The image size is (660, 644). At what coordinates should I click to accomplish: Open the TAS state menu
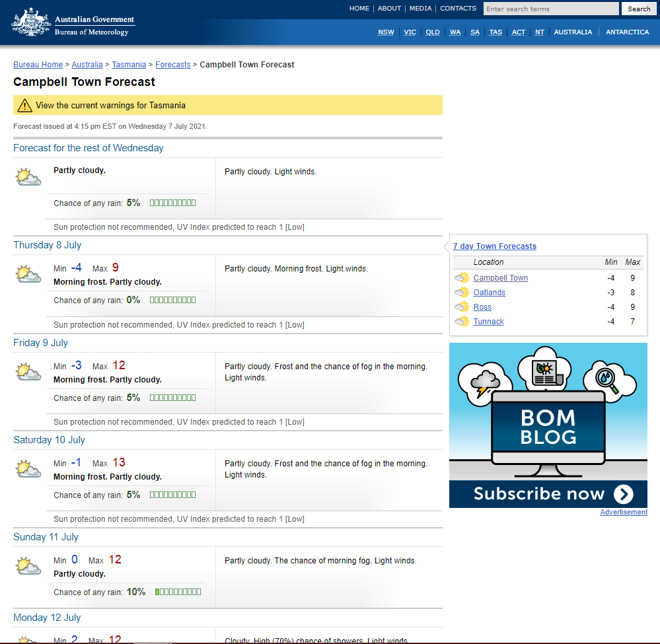(495, 32)
